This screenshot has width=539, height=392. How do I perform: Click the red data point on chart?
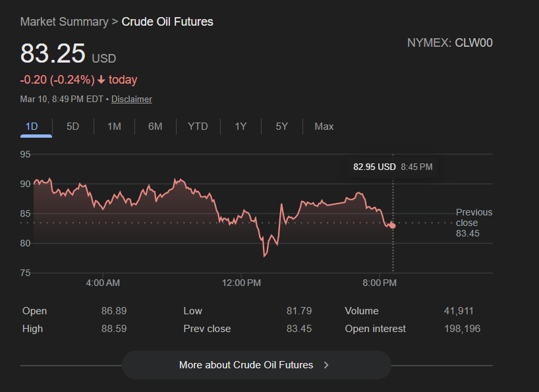click(393, 225)
